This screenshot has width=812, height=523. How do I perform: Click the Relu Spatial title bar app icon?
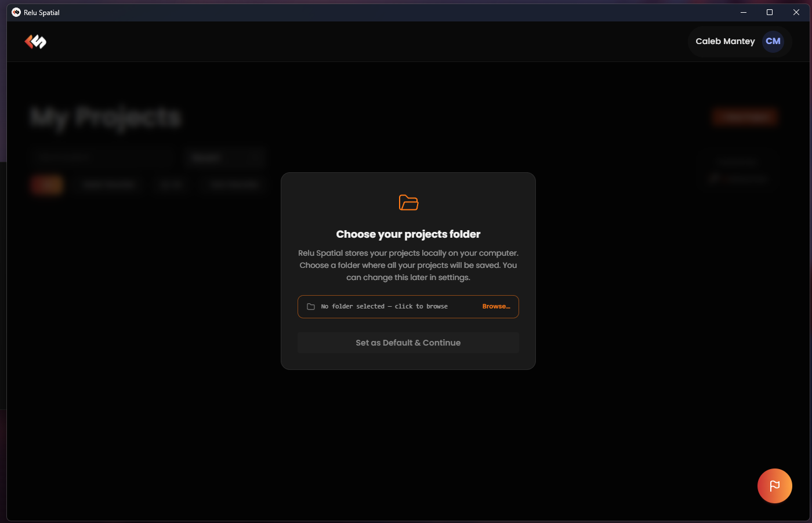pyautogui.click(x=16, y=12)
